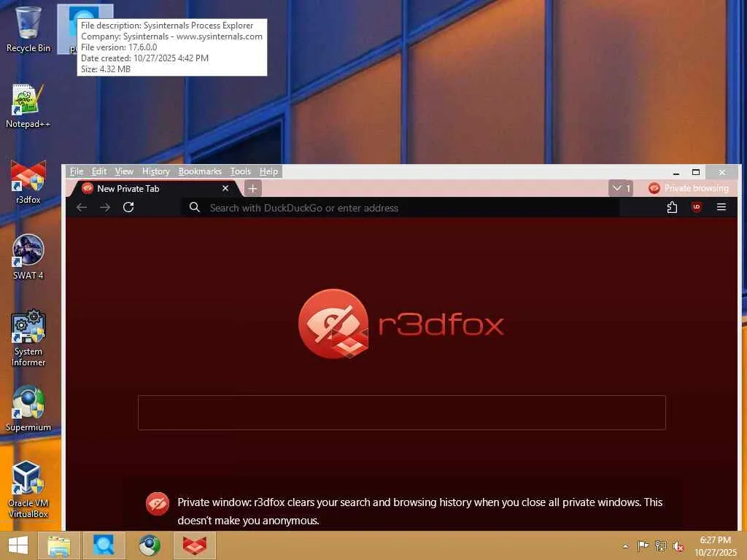
Task: Select the SWAT 4 desktop shortcut
Action: pyautogui.click(x=28, y=257)
